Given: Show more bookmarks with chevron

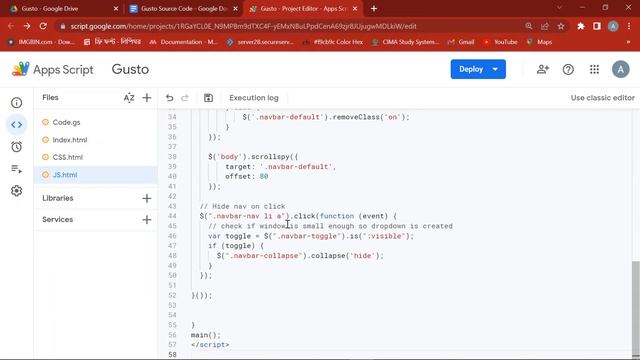Looking at the screenshot, I should click(629, 42).
